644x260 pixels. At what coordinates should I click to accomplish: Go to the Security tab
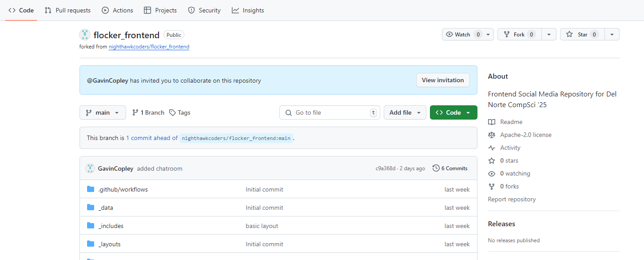point(204,10)
